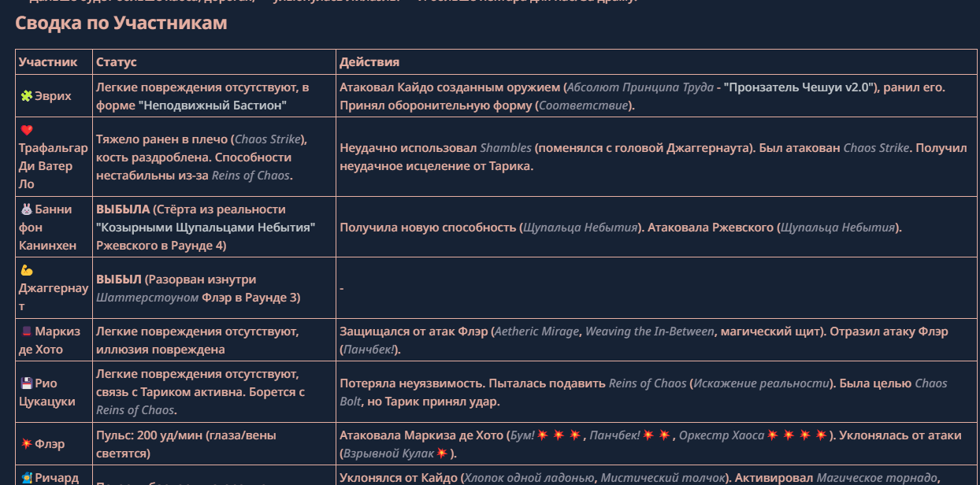The height and width of the screenshot is (485, 980).
Task: Click the name Ричард
Action: [x=57, y=478]
